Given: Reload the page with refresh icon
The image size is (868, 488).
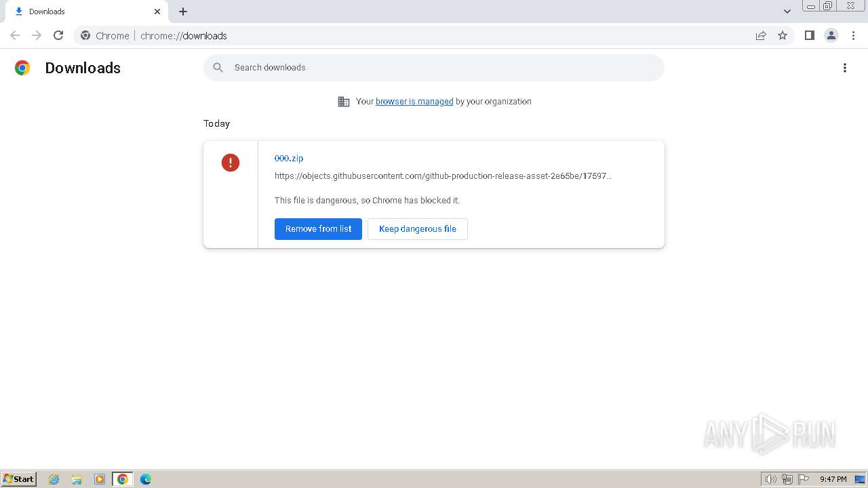Looking at the screenshot, I should (x=58, y=35).
